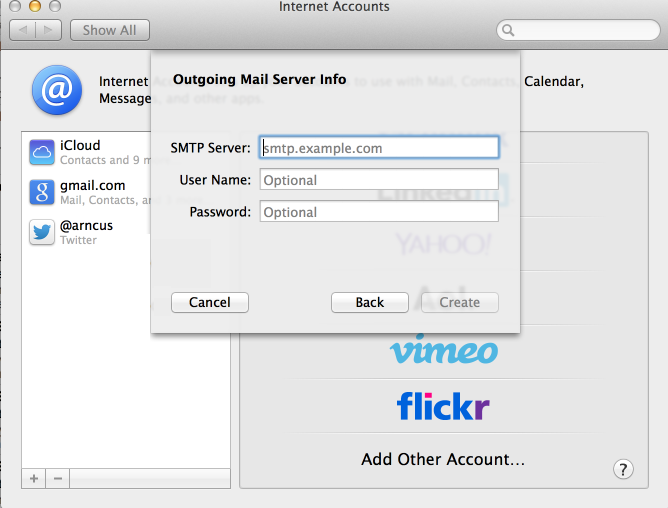The width and height of the screenshot is (668, 508).
Task: Go back with the left arrow toolbar button
Action: [23, 30]
